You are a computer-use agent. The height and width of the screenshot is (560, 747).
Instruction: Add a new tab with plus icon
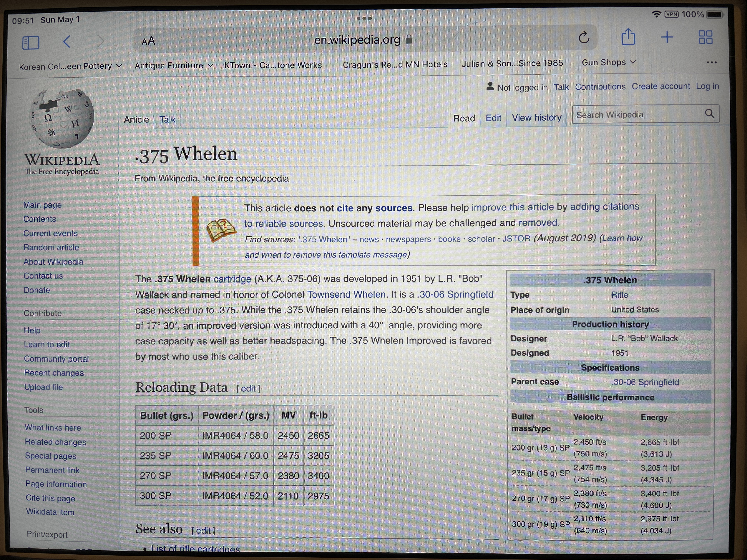[x=667, y=37]
